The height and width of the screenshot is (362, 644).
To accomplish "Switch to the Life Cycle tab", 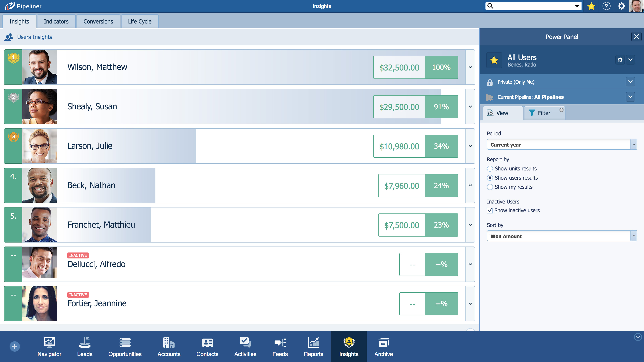I will pos(139,22).
